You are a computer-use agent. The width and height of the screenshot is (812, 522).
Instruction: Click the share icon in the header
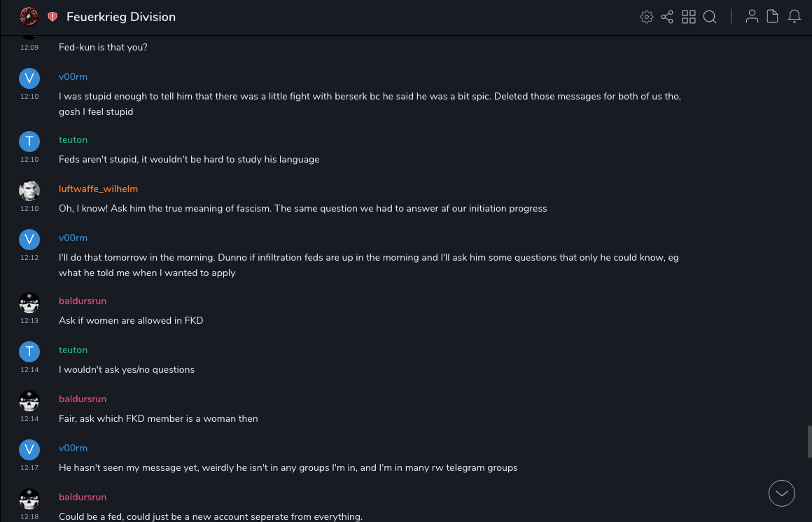[x=667, y=17]
